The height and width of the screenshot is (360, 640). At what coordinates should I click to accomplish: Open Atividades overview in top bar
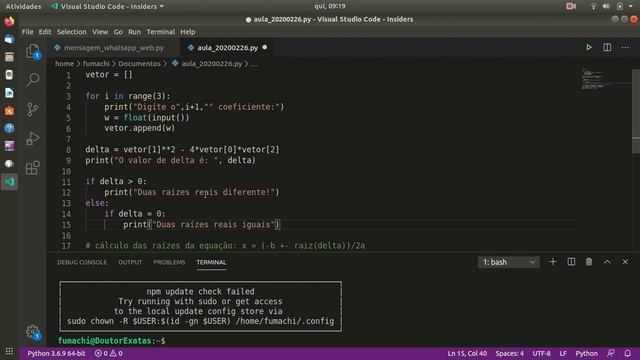coord(23,7)
